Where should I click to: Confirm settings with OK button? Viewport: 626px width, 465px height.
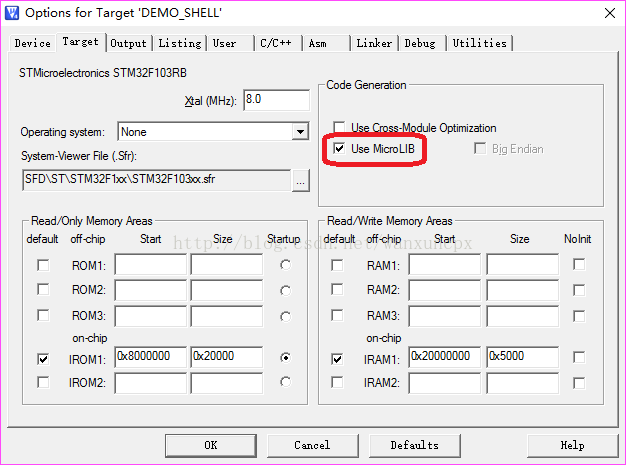pos(211,445)
